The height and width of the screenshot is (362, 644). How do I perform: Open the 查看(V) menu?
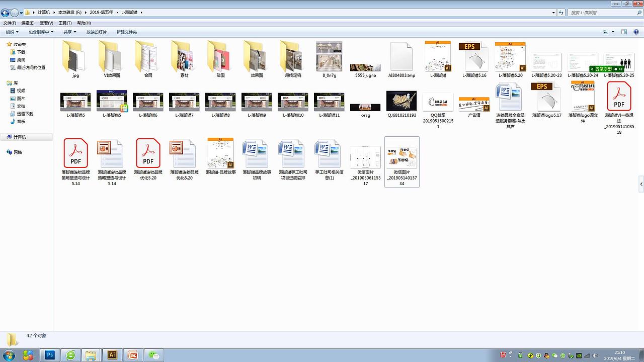[x=46, y=23]
